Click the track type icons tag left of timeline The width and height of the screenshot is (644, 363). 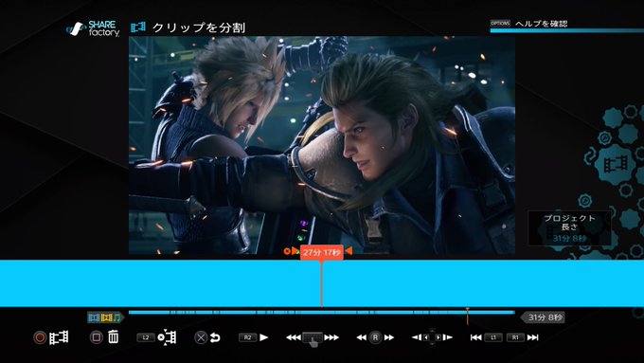point(105,318)
